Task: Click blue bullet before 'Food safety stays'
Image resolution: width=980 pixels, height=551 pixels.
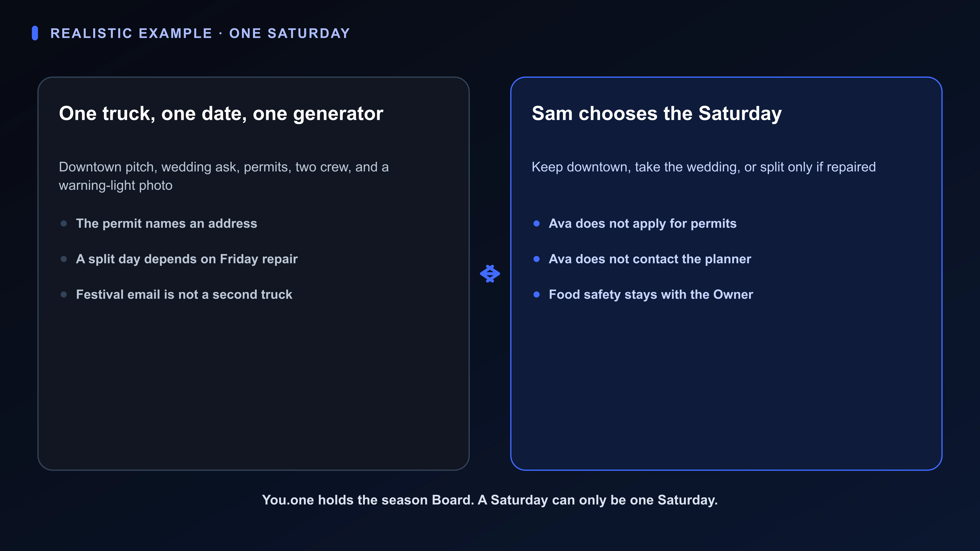Action: point(536,294)
